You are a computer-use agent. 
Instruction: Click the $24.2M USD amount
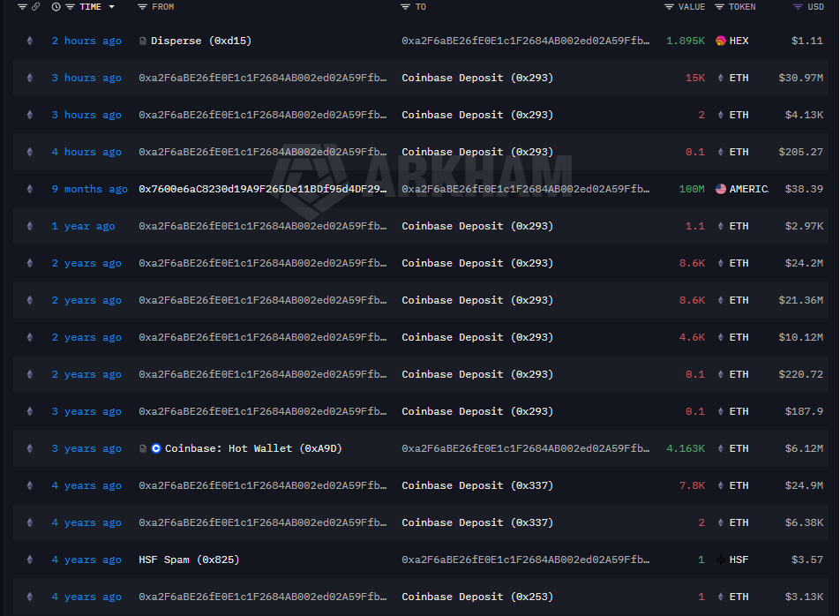(804, 263)
